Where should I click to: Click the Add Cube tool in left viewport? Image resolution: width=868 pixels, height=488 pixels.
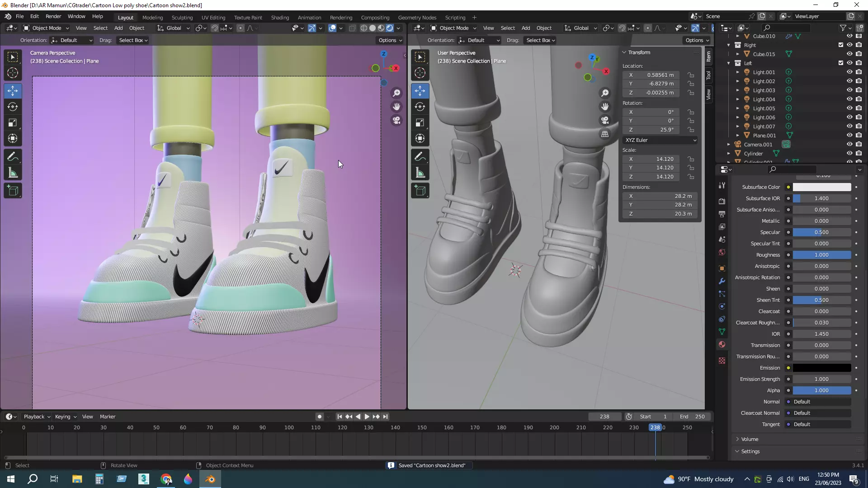(13, 191)
